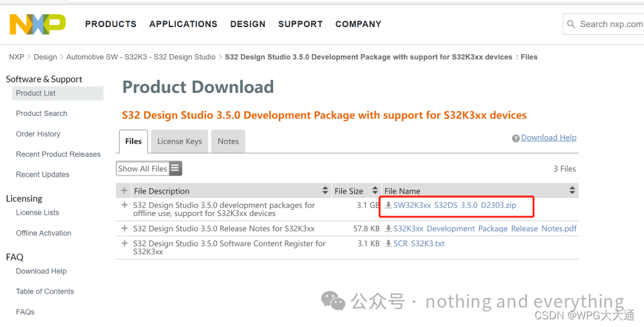This screenshot has width=644, height=327.
Task: Click download icon beside Release Notes pdf
Action: [388, 229]
